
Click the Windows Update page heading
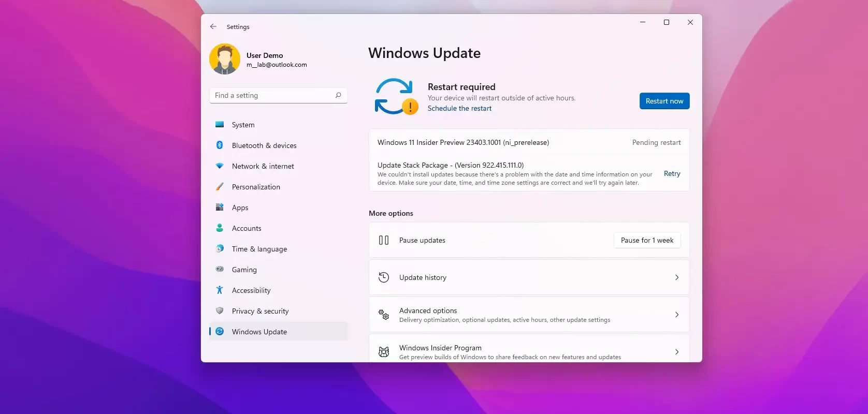(424, 53)
